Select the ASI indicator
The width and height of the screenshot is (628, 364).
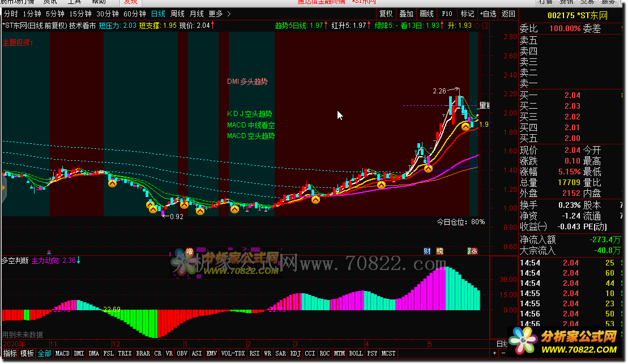click(x=196, y=353)
